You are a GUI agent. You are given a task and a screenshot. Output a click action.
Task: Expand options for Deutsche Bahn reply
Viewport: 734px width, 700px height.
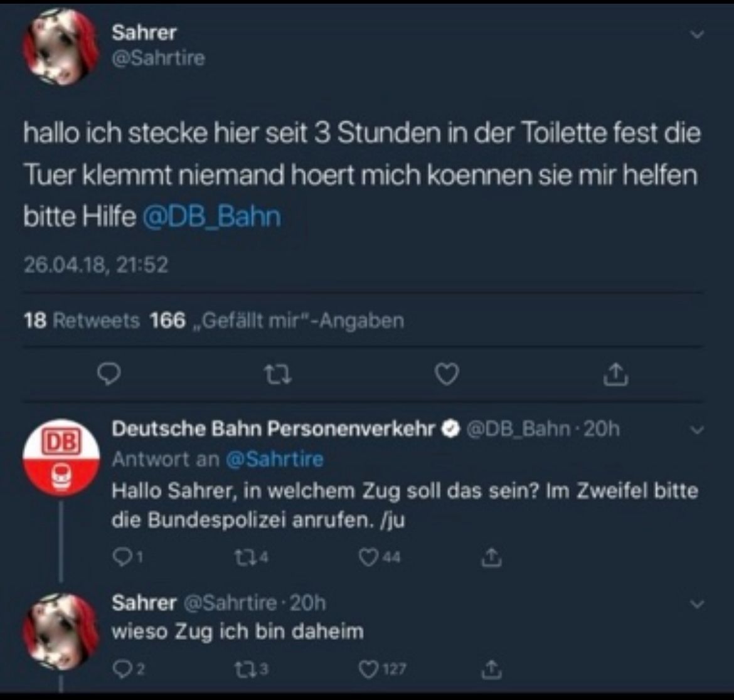[696, 430]
